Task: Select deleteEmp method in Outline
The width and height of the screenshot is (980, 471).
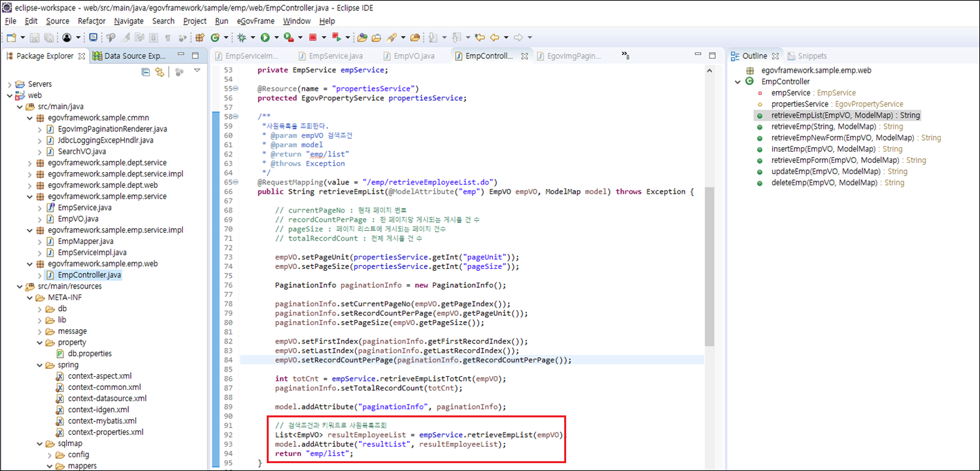Action: (x=830, y=183)
